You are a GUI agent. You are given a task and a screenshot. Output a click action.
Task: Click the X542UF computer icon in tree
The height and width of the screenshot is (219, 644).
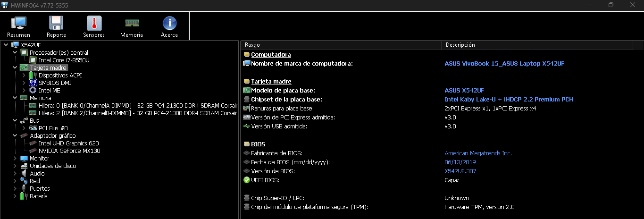pyautogui.click(x=15, y=45)
